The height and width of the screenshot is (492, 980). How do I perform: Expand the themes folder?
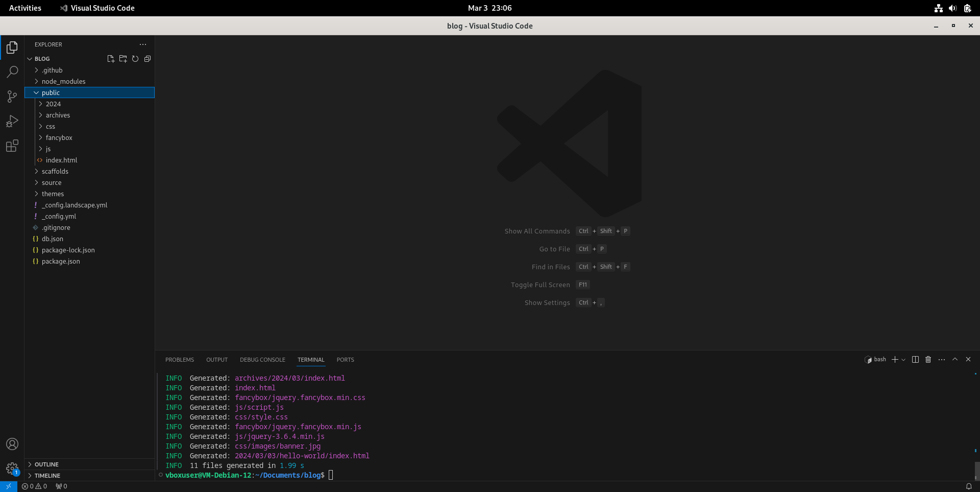pyautogui.click(x=89, y=194)
